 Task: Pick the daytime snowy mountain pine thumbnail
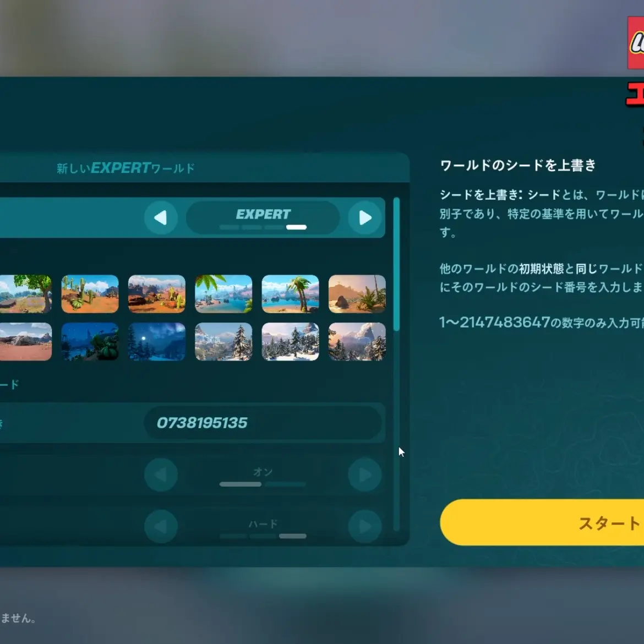(x=223, y=342)
